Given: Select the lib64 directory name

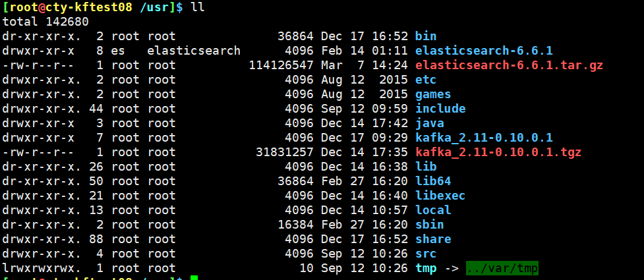Looking at the screenshot, I should pos(433,181).
